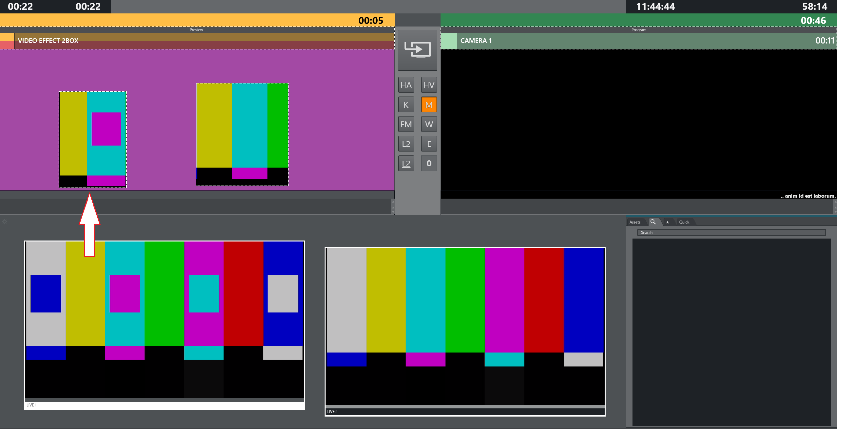The image size is (868, 429).
Task: Toggle the FM button
Action: coord(406,124)
